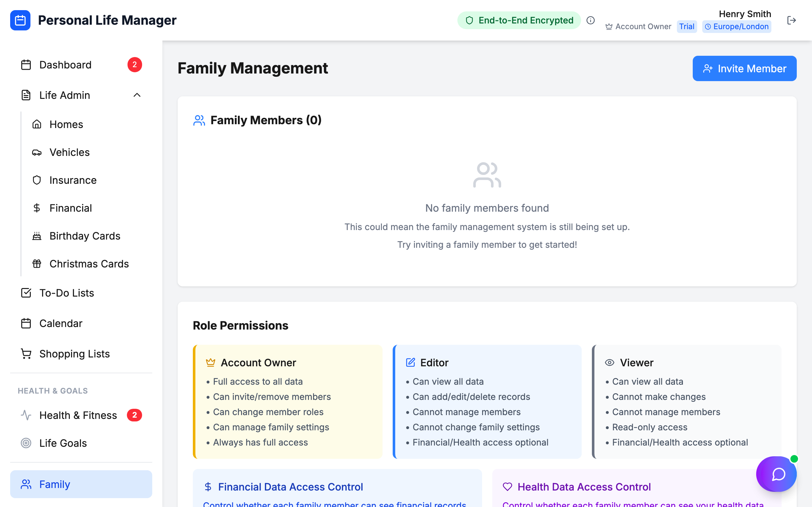Select Family in the sidebar

click(x=55, y=484)
